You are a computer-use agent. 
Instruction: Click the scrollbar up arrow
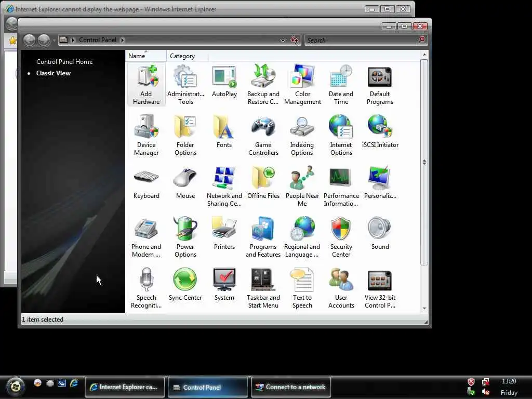click(424, 55)
